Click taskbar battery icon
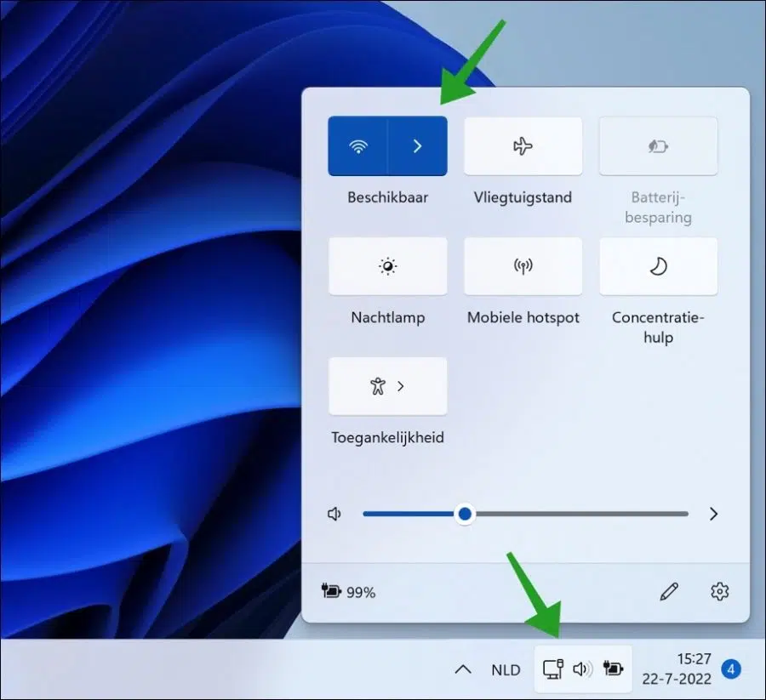 click(613, 668)
